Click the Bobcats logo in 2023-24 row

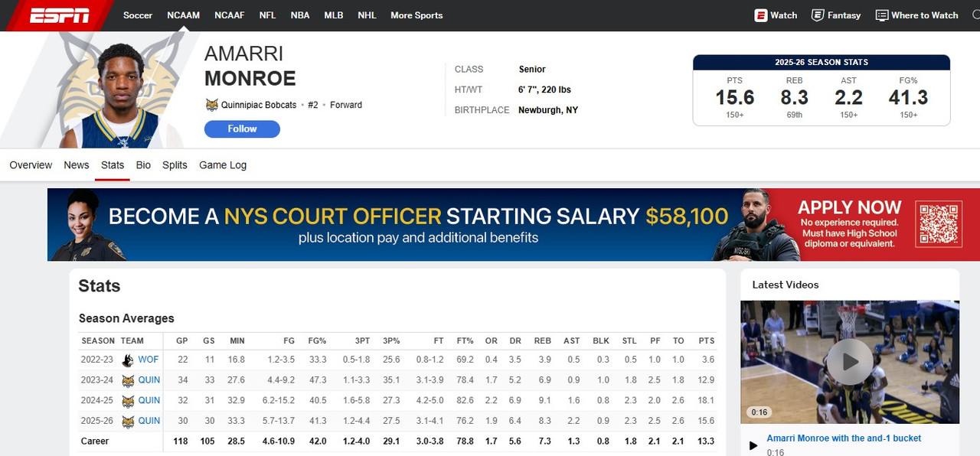click(x=128, y=380)
